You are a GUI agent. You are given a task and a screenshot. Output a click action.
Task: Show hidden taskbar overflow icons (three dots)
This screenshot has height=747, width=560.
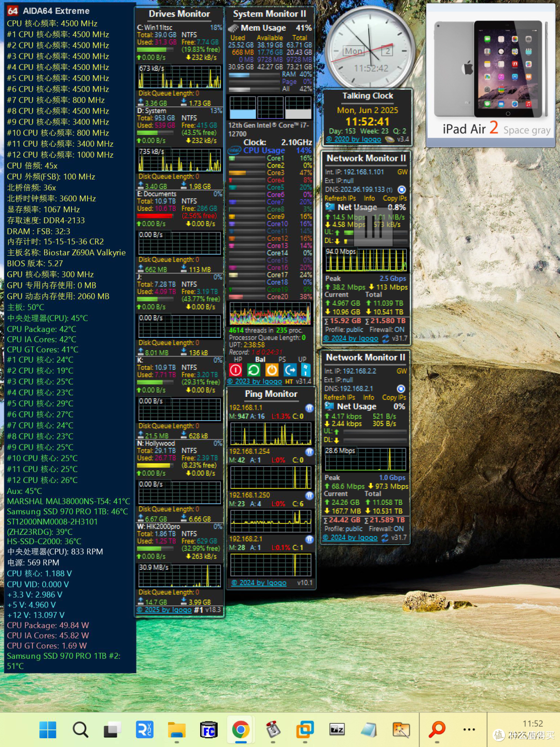[x=469, y=729]
